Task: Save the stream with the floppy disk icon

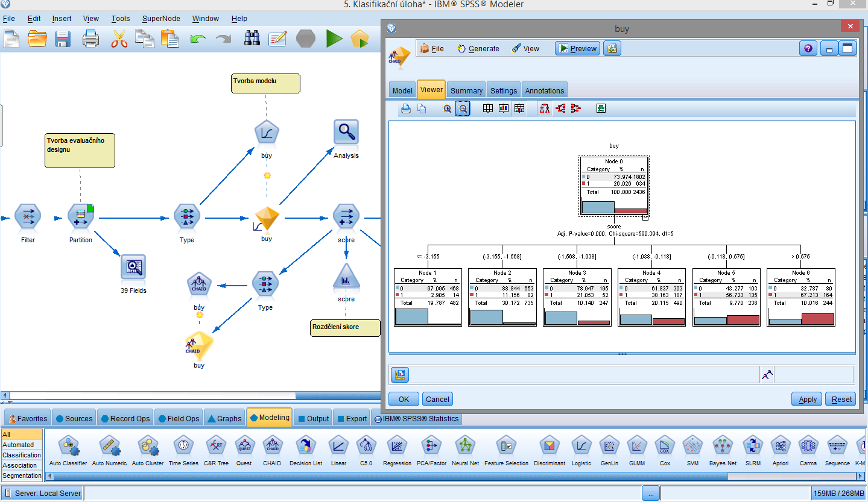Action: [x=63, y=39]
